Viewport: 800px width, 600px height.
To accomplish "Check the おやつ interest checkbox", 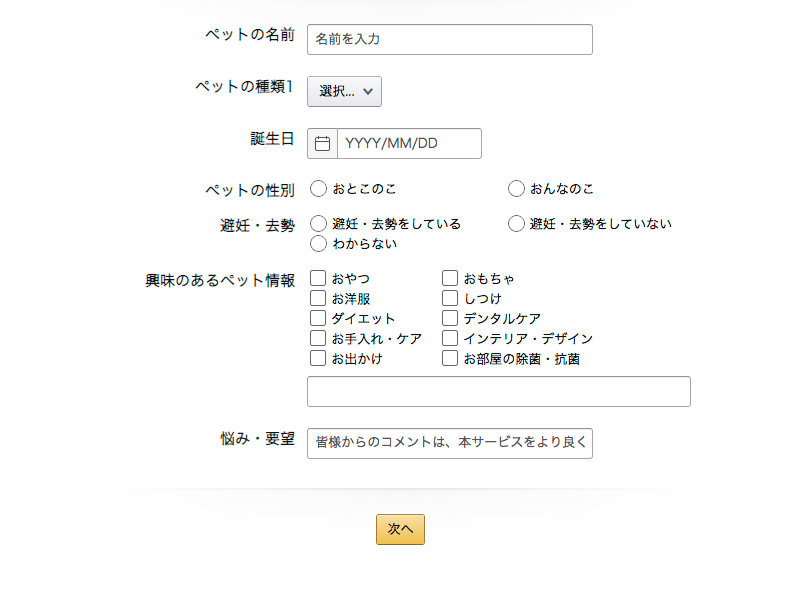I will pyautogui.click(x=318, y=278).
